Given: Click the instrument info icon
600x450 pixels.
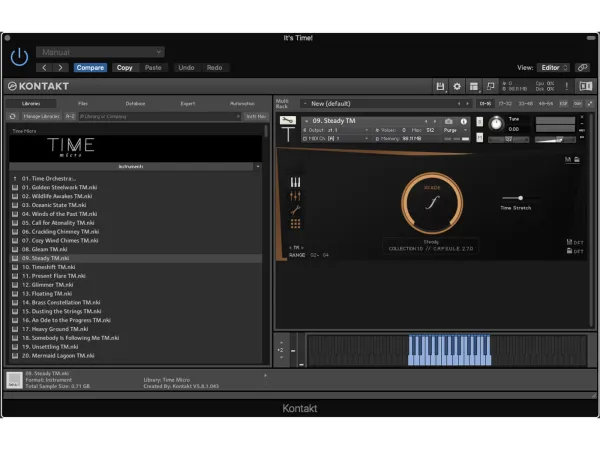Looking at the screenshot, I should click(464, 121).
